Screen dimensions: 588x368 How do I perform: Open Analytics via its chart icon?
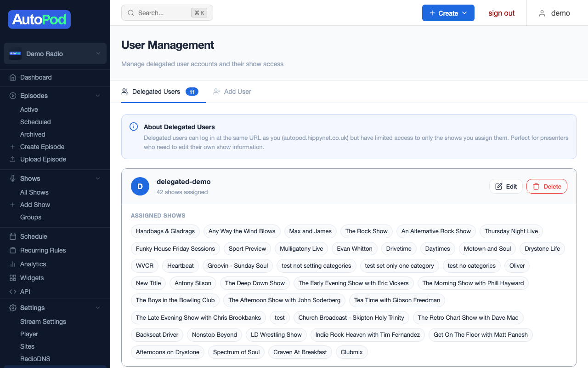[12, 264]
